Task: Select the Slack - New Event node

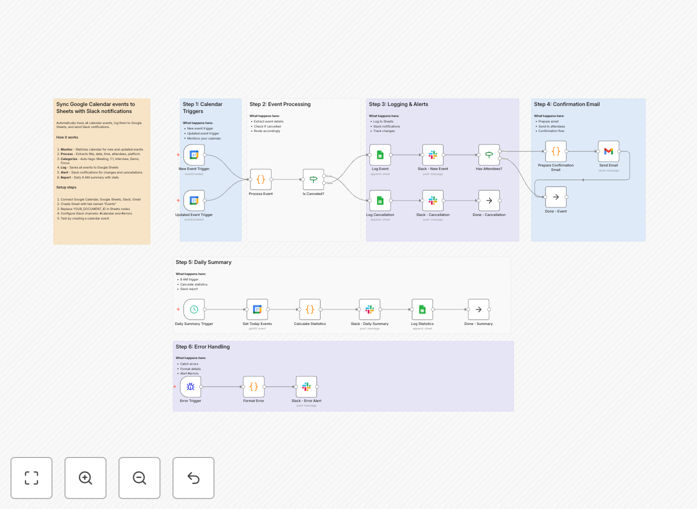Action: click(433, 155)
